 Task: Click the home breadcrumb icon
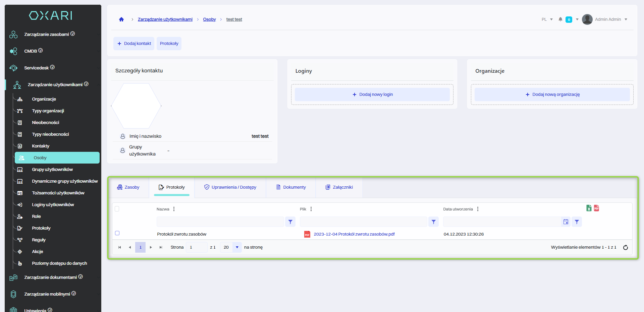121,19
